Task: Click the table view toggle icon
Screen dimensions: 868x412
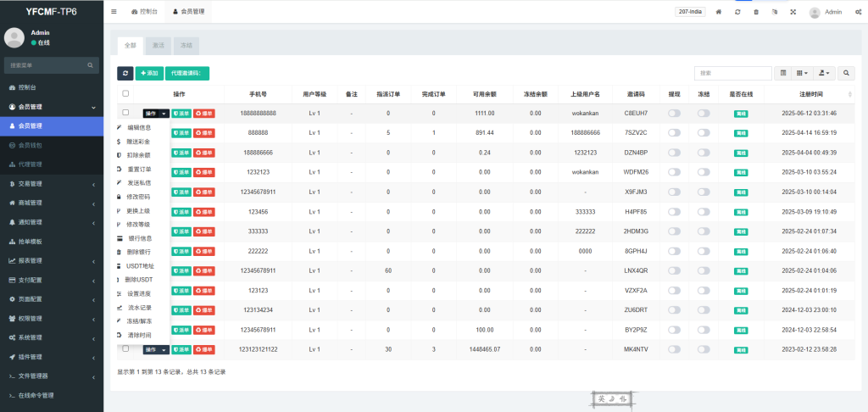Action: click(783, 74)
